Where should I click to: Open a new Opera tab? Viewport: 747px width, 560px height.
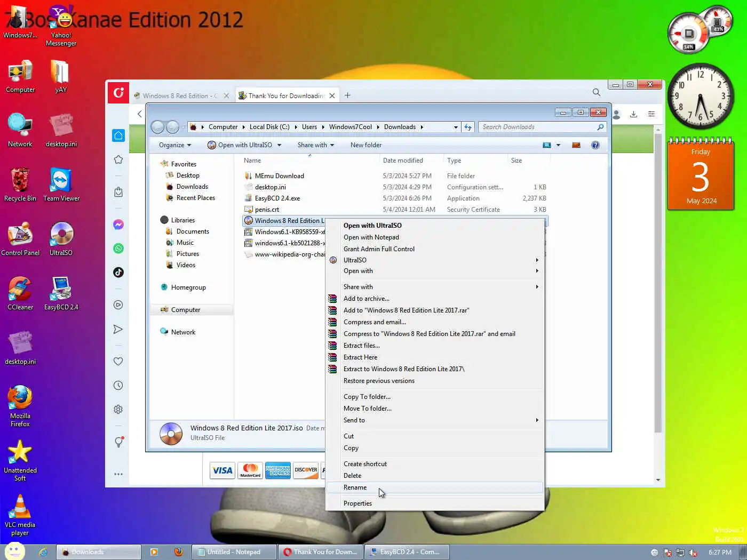(x=347, y=95)
